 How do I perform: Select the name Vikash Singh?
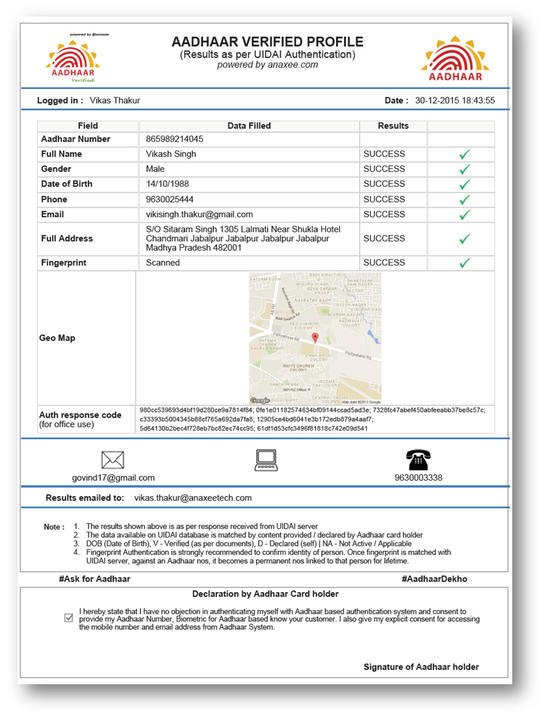coord(171,154)
